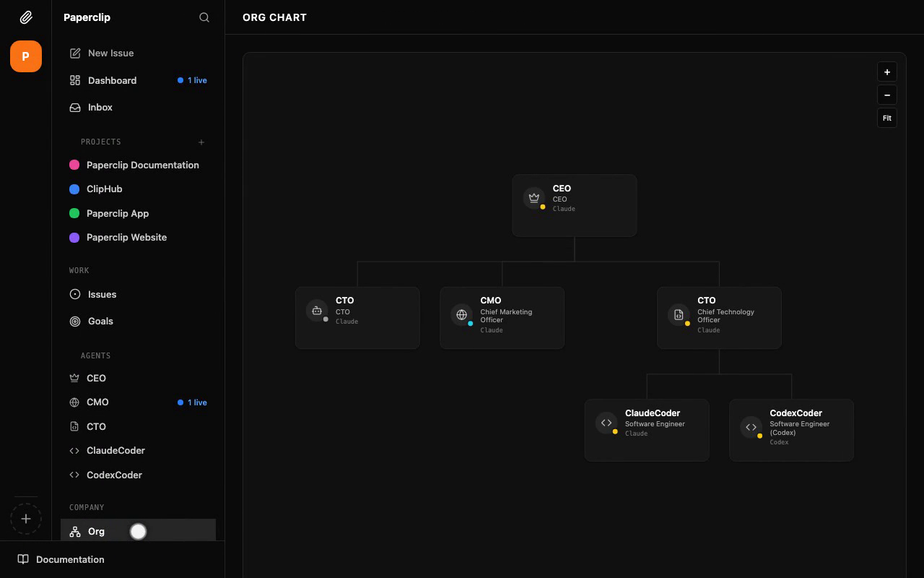Click the Goals target icon

[x=75, y=321]
